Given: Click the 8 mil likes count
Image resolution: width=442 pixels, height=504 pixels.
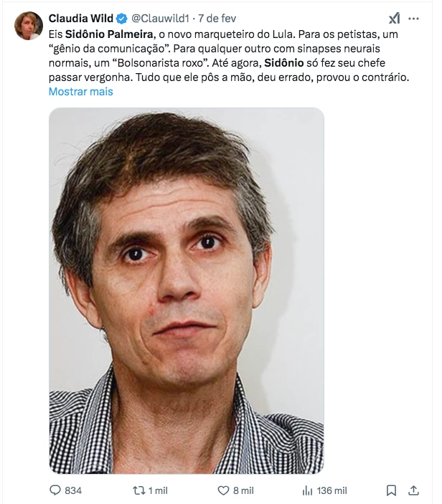Looking at the screenshot, I should click(243, 490).
